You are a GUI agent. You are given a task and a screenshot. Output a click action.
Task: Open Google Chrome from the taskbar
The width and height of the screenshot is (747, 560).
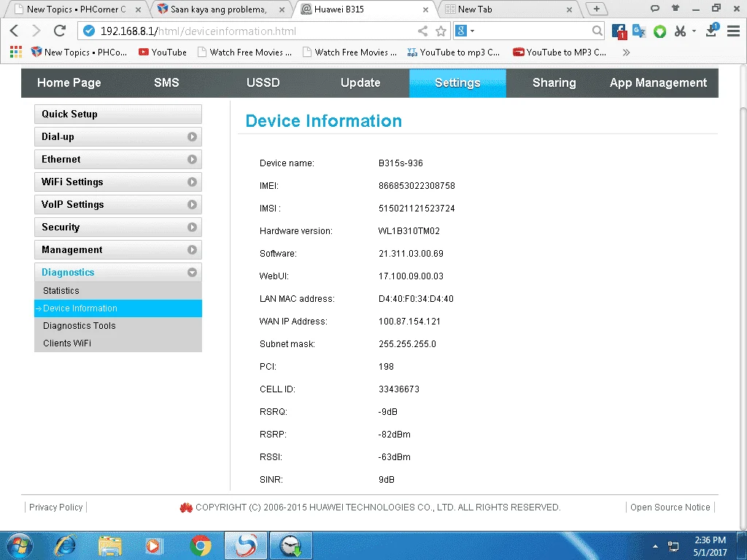pyautogui.click(x=201, y=545)
